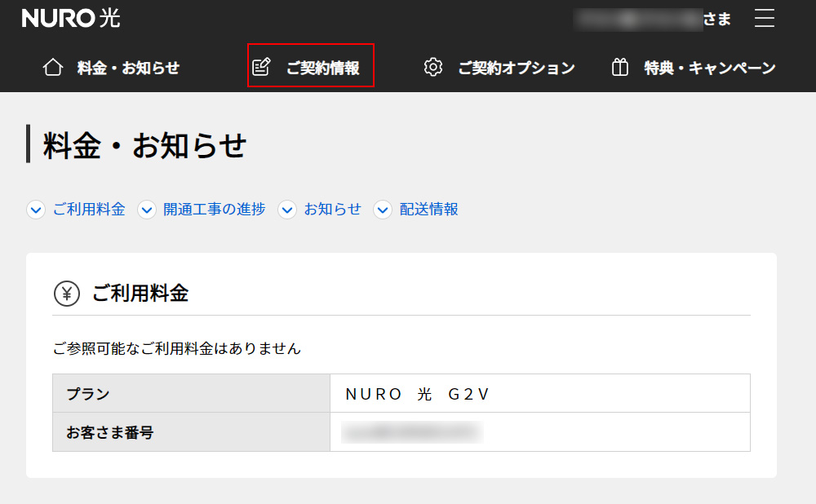
Task: Click the chevron beside 配送情報
Action: [x=383, y=210]
